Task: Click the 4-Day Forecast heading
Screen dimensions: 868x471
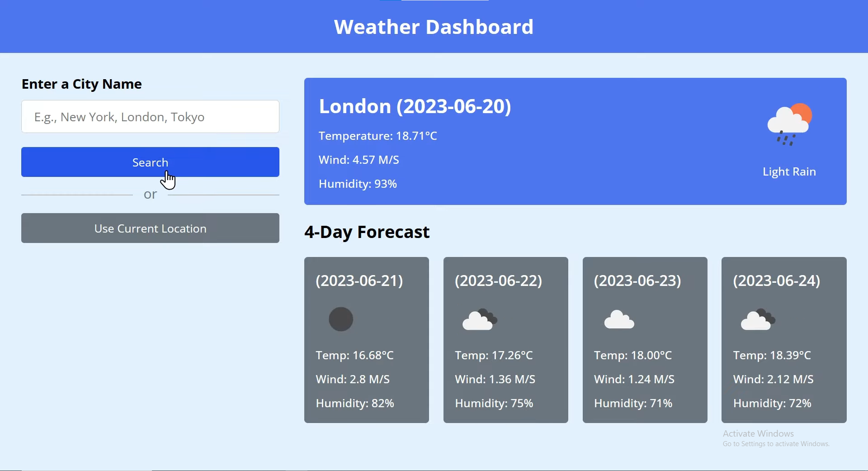Action: pyautogui.click(x=367, y=232)
